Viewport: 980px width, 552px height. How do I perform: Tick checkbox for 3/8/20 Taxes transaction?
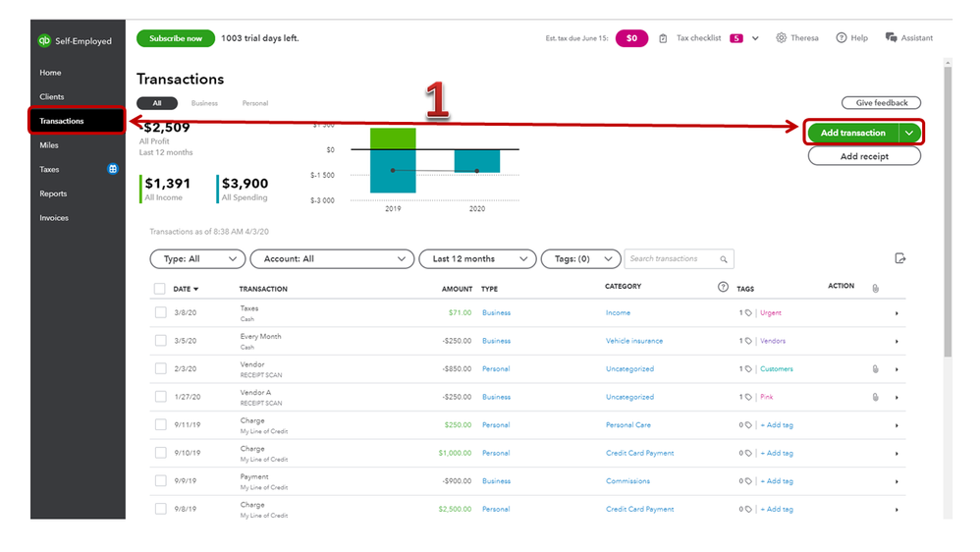[x=161, y=312]
